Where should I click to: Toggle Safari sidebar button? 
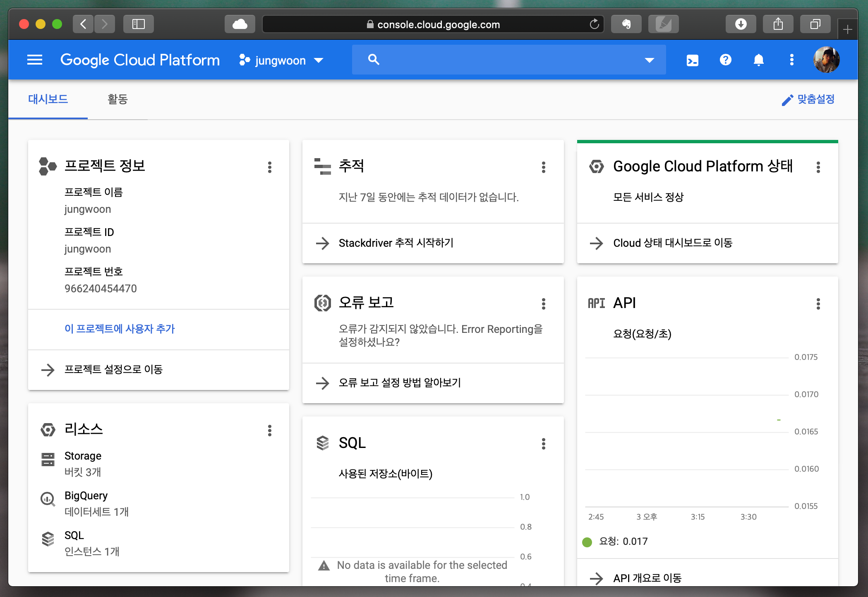pos(138,24)
